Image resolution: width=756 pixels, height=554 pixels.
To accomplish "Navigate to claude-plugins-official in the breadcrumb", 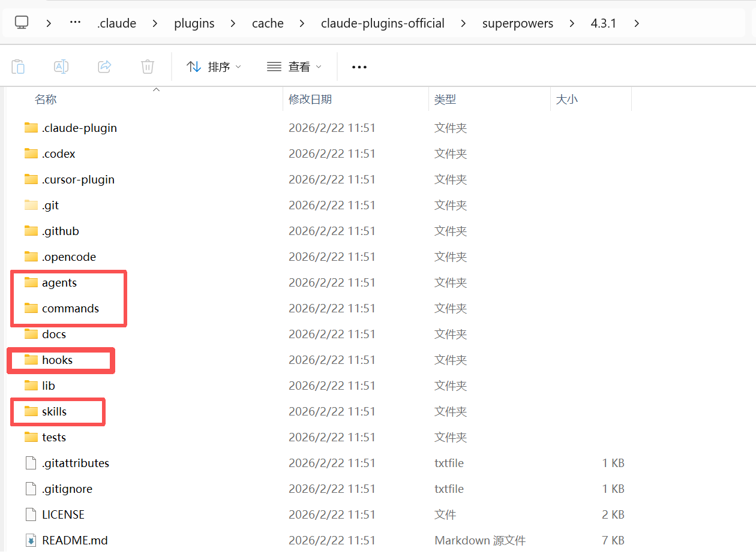I will pos(383,23).
